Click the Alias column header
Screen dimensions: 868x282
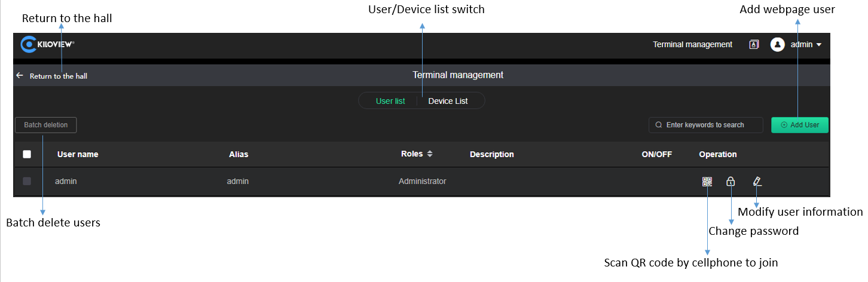click(239, 154)
